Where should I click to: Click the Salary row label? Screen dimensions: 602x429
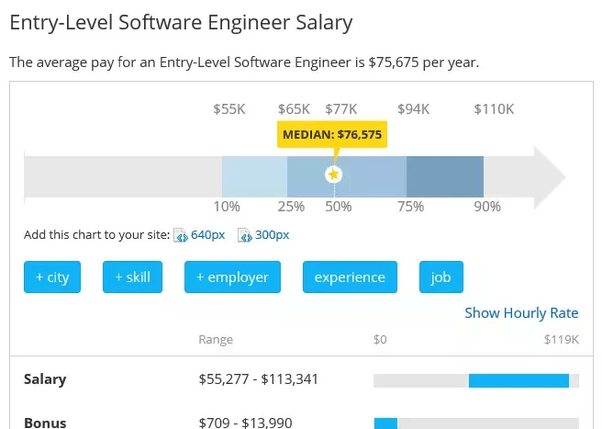45,379
